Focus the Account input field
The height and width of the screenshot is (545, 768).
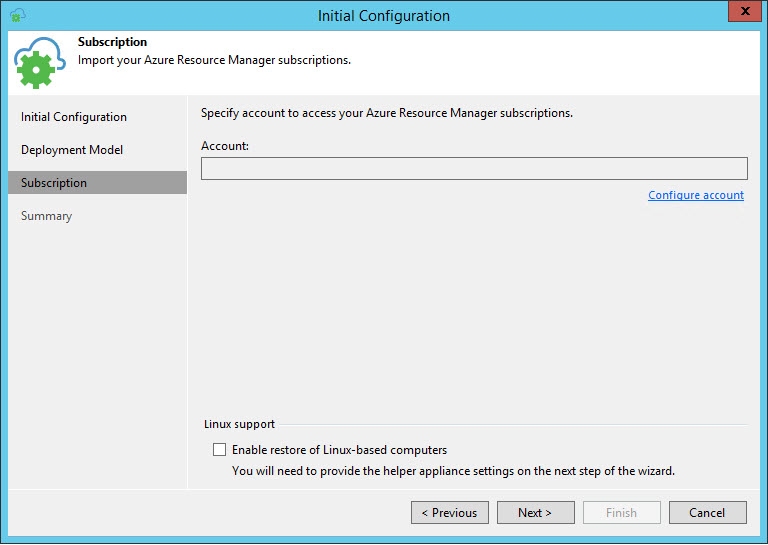tap(474, 168)
